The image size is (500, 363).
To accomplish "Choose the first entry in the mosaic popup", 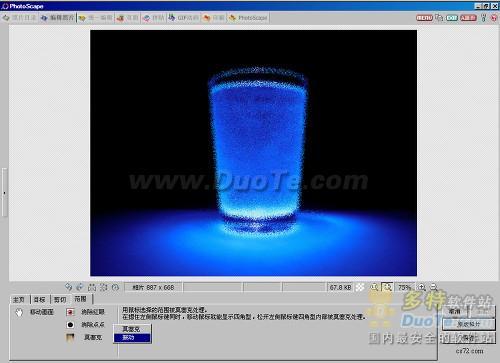I will point(132,329).
